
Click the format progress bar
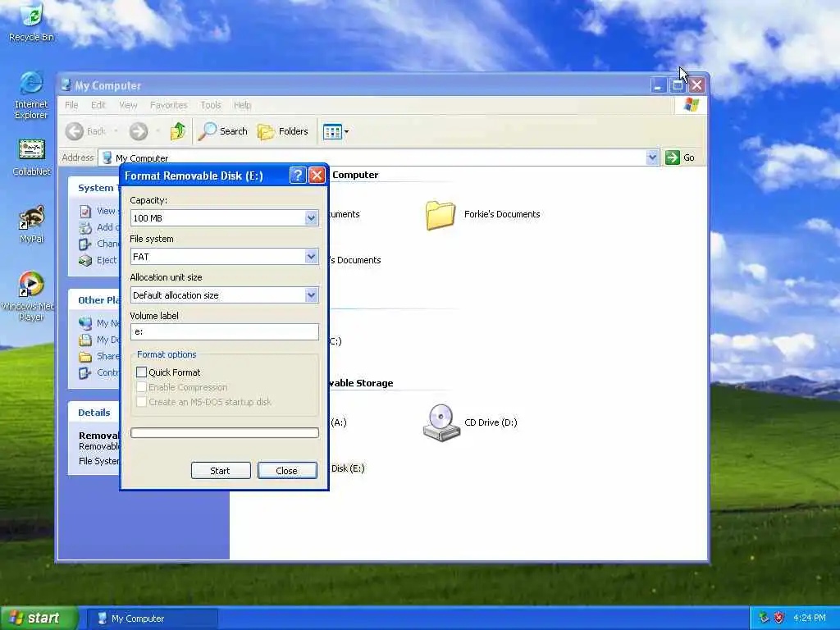click(225, 433)
